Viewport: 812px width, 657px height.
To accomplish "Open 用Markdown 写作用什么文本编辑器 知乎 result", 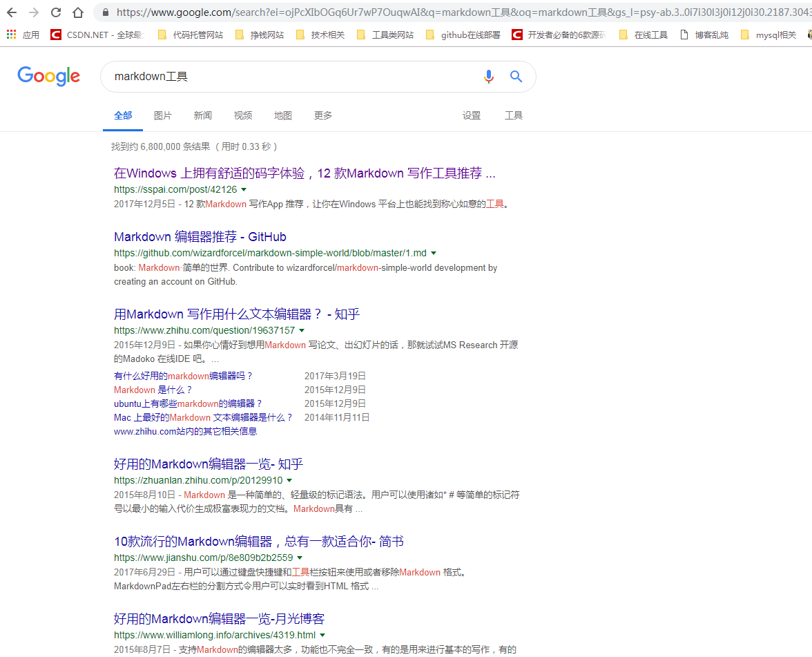I will 237,314.
